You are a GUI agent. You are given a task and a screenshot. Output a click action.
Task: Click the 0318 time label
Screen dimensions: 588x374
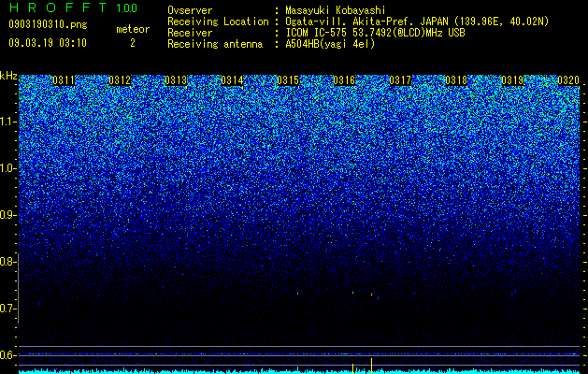[x=456, y=80]
